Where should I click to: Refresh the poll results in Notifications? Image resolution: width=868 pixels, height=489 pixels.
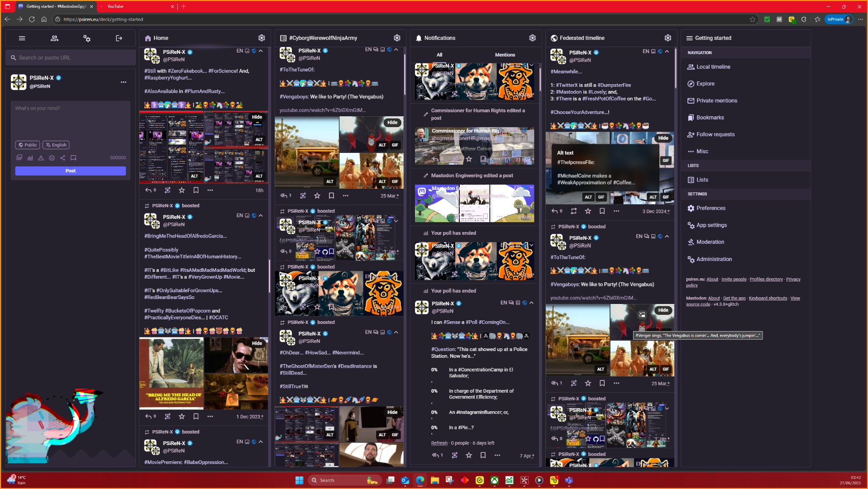(439, 443)
